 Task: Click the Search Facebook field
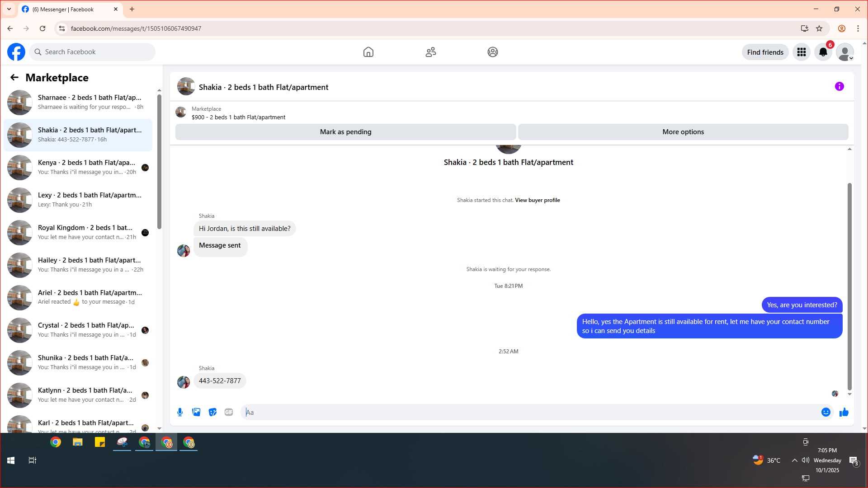(92, 52)
